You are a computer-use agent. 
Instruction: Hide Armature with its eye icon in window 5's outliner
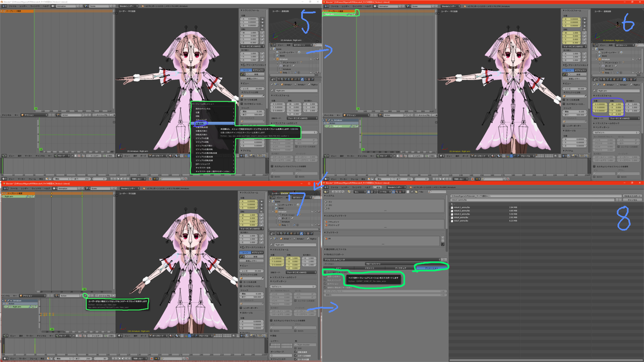pos(311,59)
